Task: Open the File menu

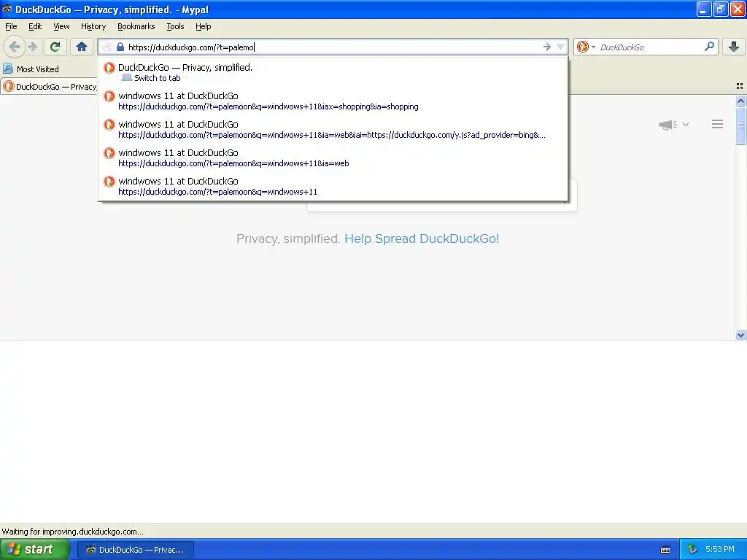Action: pos(11,26)
